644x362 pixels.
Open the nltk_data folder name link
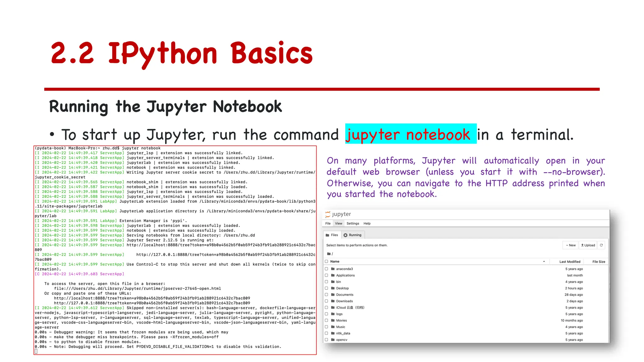point(343,333)
